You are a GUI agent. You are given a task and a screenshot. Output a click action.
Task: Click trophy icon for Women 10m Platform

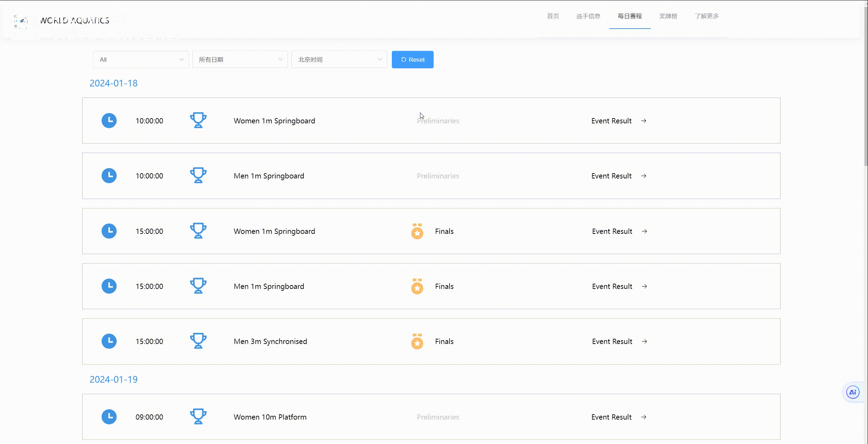(198, 417)
